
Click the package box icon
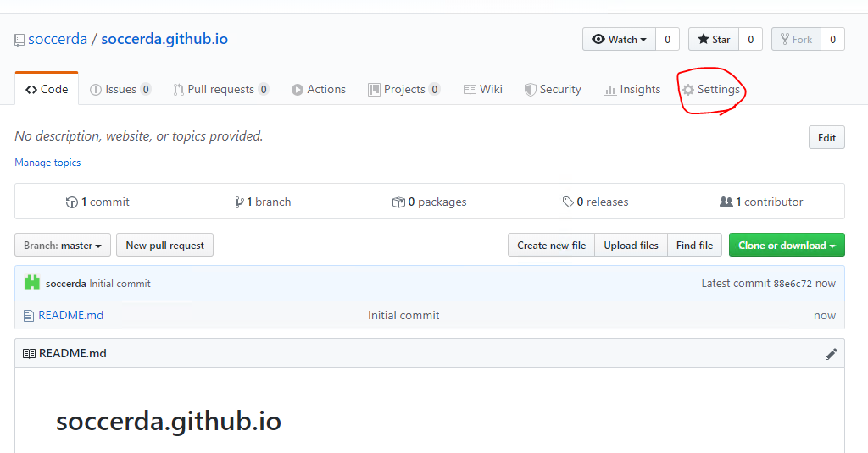(x=398, y=202)
